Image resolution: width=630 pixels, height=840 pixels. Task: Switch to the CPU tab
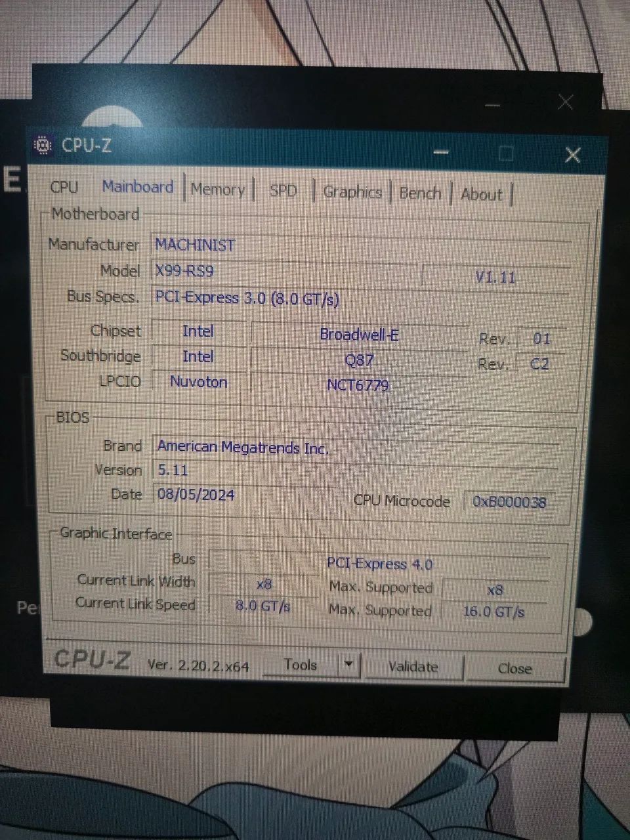click(x=64, y=187)
